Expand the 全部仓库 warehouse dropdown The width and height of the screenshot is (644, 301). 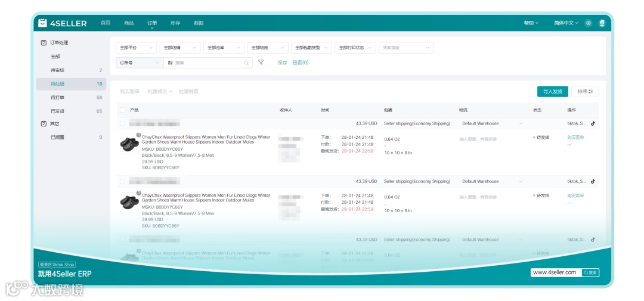(x=224, y=48)
